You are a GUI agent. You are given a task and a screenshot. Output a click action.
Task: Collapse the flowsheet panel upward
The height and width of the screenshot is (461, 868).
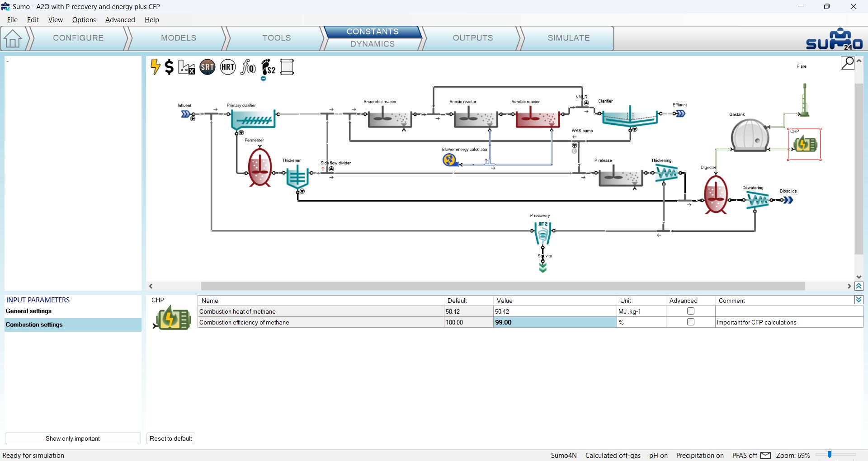859,286
